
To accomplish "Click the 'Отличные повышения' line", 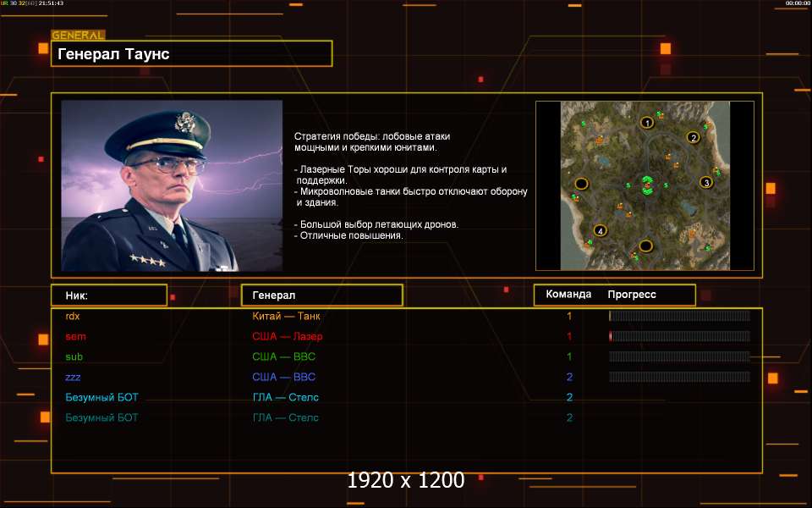I will pos(348,235).
